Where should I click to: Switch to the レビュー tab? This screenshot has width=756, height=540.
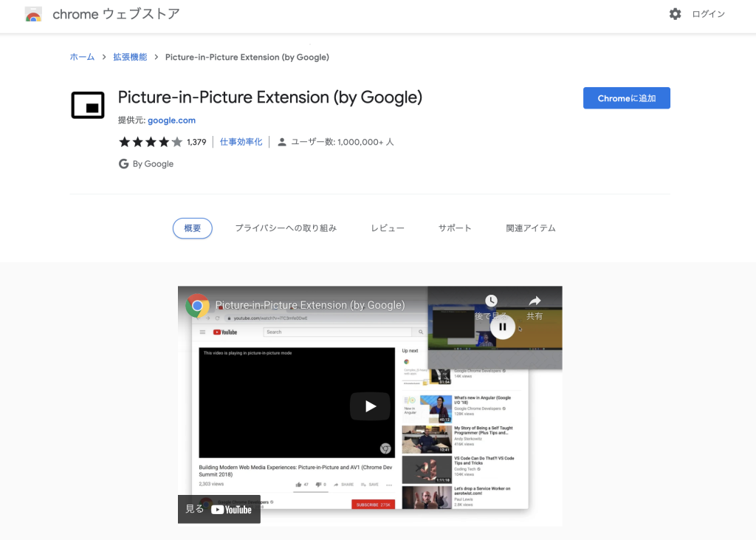click(x=387, y=228)
